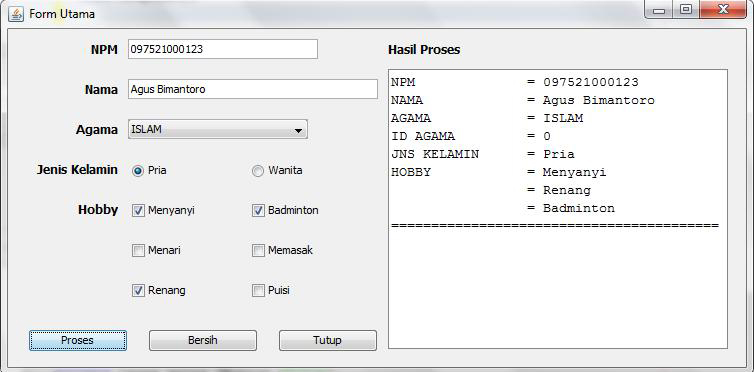Click the Tutup button

coord(327,340)
